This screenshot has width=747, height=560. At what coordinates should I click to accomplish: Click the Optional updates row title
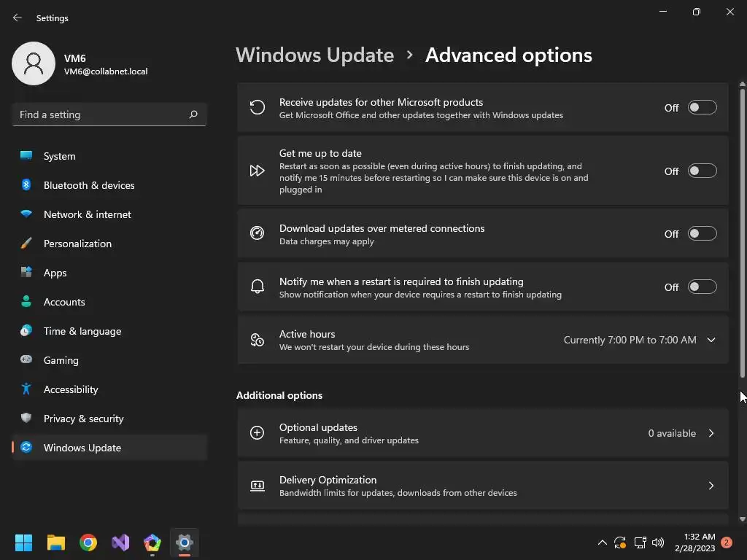pyautogui.click(x=318, y=427)
